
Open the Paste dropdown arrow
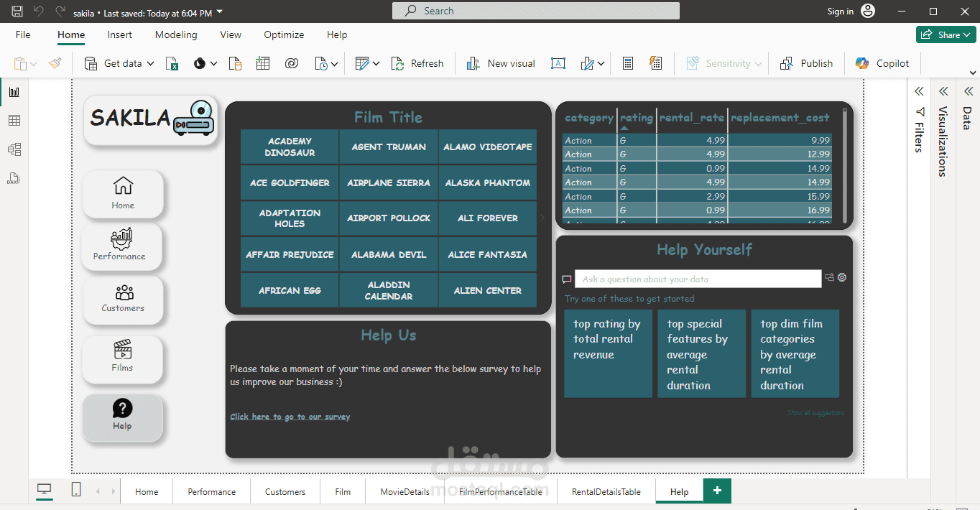[33, 64]
